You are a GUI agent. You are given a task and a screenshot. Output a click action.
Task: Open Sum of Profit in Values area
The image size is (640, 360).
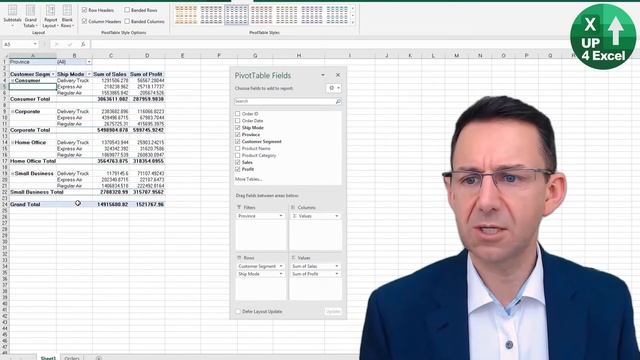315,274
